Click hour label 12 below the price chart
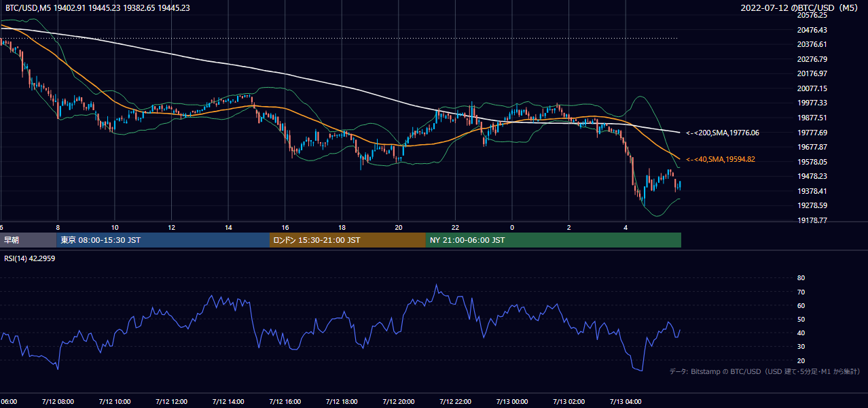The width and height of the screenshot is (868, 408). pyautogui.click(x=171, y=227)
